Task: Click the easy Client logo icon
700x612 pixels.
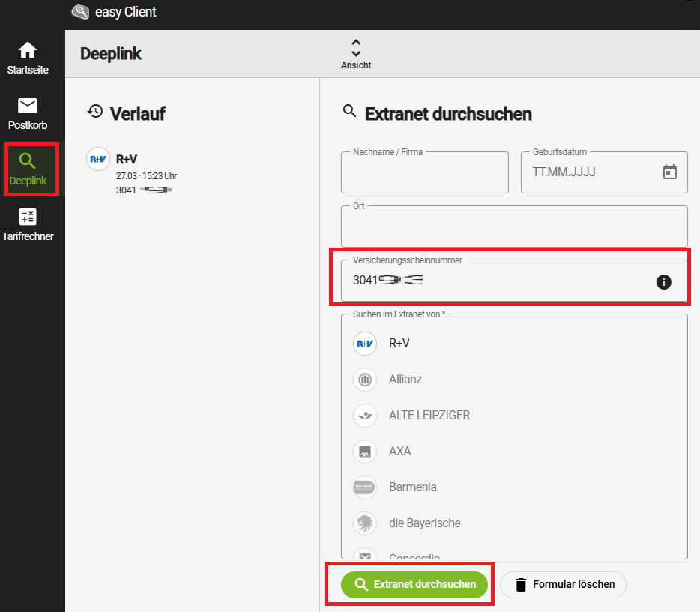Action: click(80, 12)
